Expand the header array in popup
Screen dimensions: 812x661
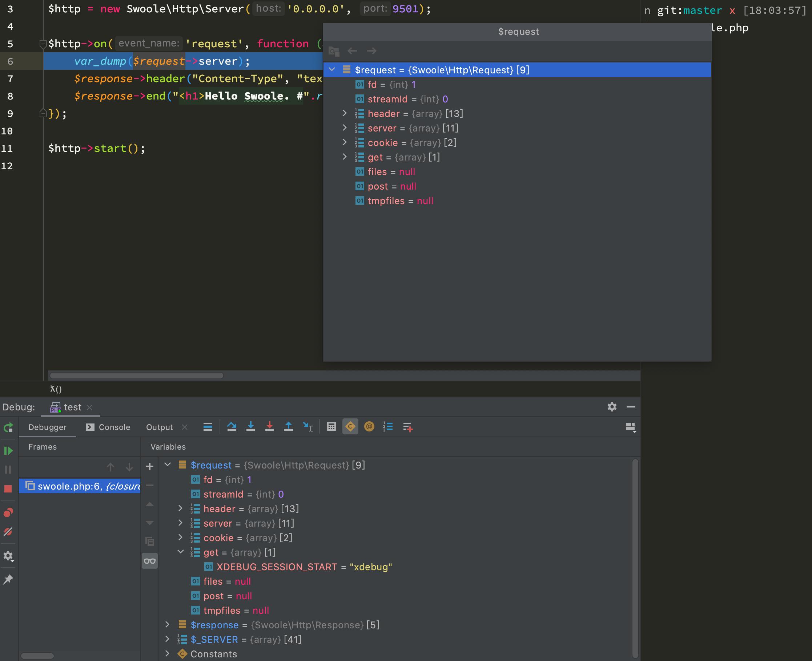pos(345,113)
